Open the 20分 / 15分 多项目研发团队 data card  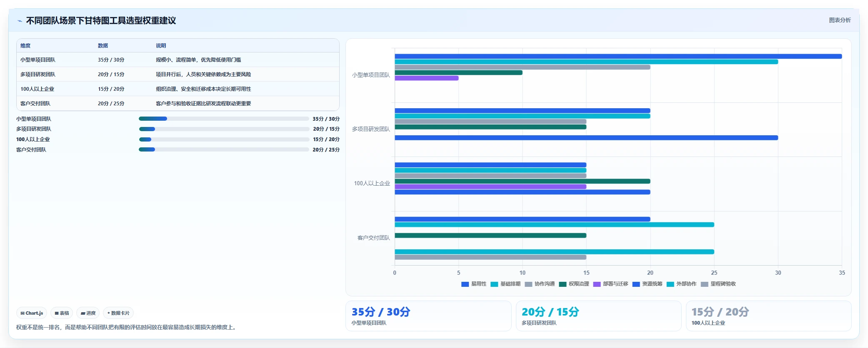pos(598,316)
